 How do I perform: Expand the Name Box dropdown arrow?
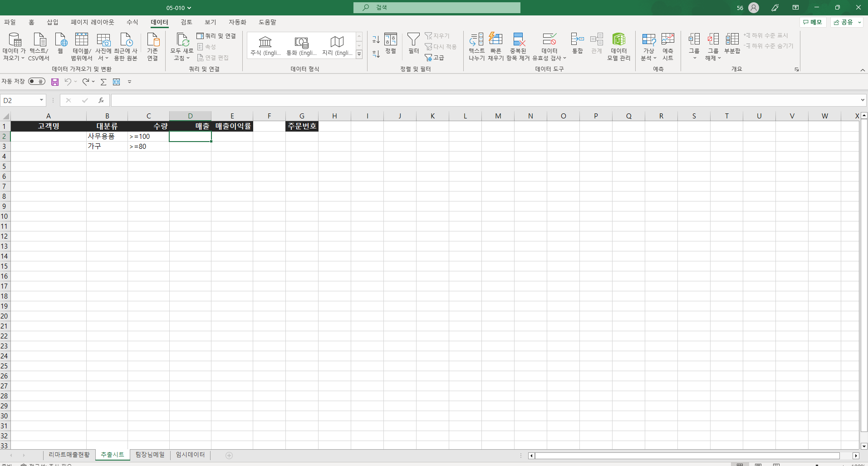[41, 100]
